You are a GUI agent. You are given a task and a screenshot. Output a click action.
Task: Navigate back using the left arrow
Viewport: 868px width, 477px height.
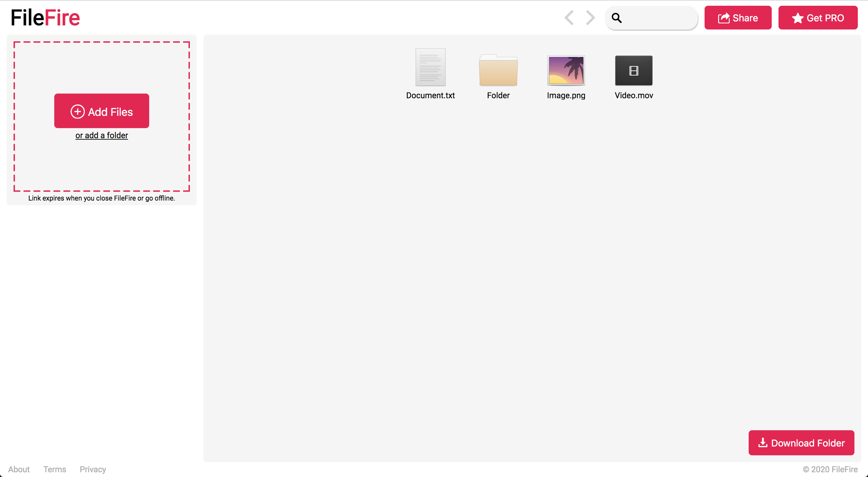click(x=569, y=18)
